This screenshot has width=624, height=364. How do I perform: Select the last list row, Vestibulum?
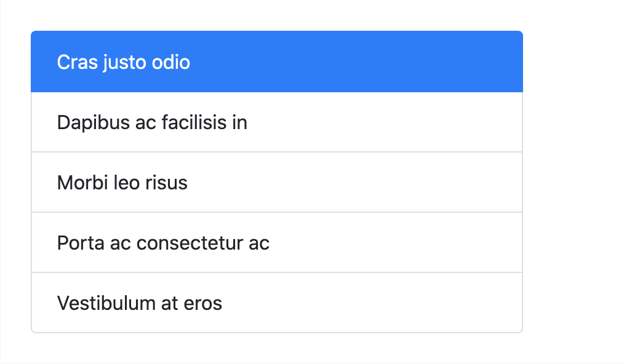coord(276,303)
